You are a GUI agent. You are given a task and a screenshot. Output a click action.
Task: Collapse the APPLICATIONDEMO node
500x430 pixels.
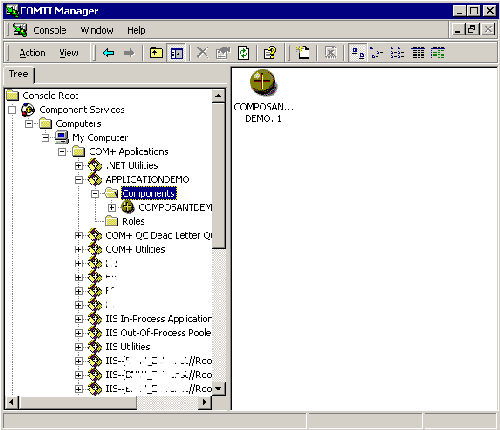[x=79, y=180]
